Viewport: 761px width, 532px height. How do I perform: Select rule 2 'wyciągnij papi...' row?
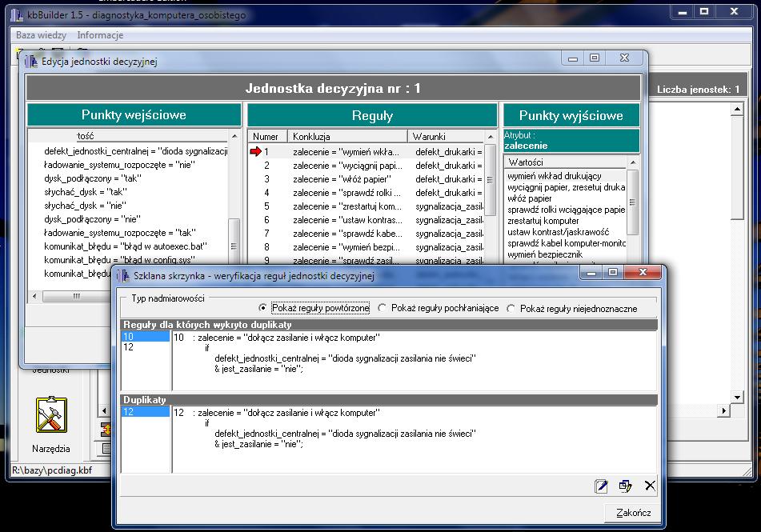366,166
